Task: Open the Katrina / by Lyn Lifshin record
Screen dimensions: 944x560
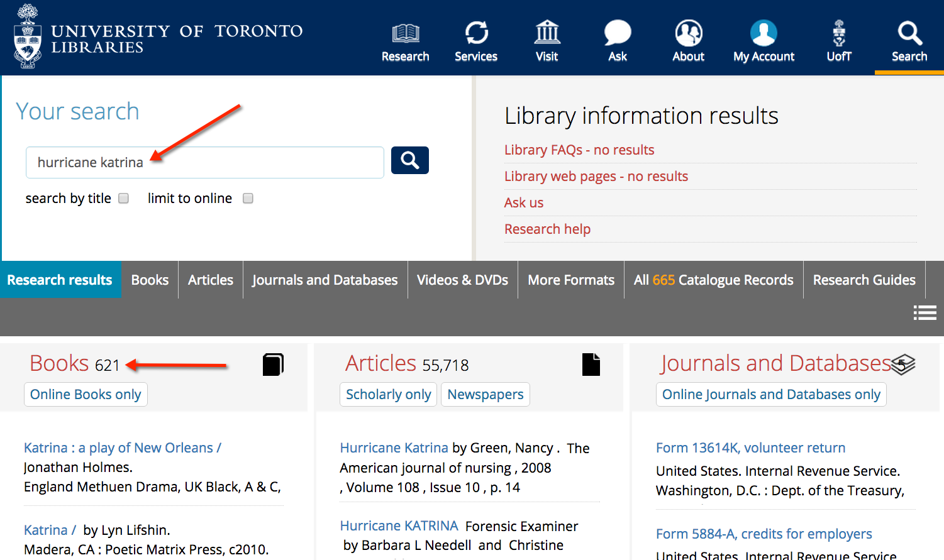Action: [x=50, y=530]
